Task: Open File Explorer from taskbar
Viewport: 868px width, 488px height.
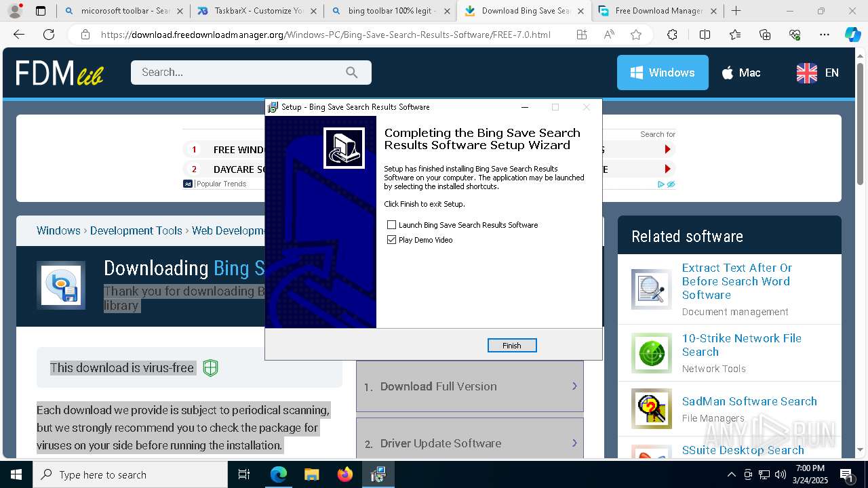Action: click(x=311, y=474)
